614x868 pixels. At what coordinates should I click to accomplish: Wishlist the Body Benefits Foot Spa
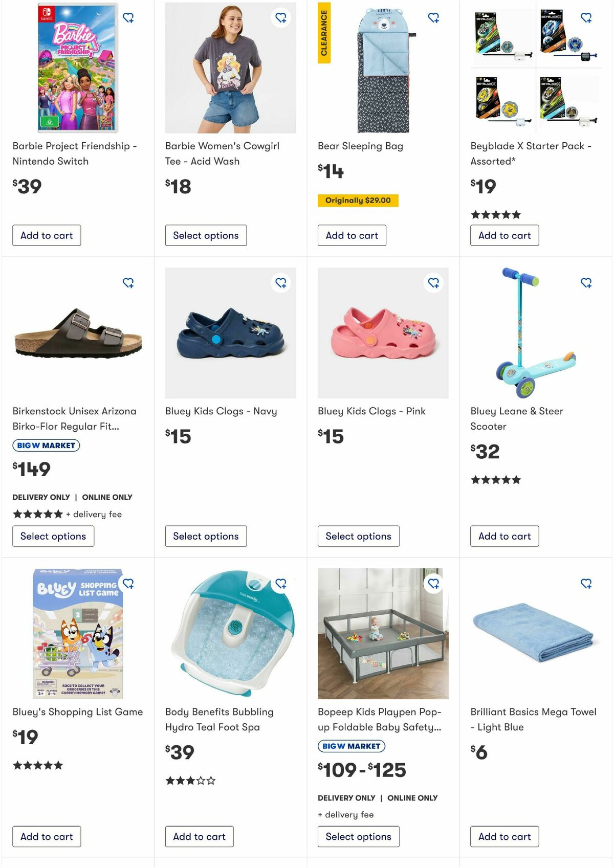(x=282, y=583)
